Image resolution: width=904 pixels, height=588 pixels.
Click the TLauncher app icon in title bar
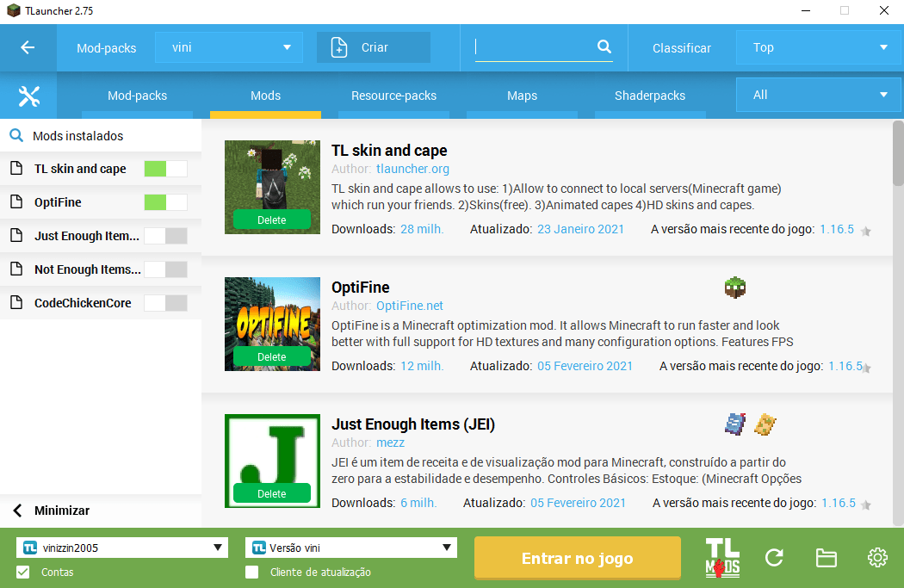[x=13, y=10]
